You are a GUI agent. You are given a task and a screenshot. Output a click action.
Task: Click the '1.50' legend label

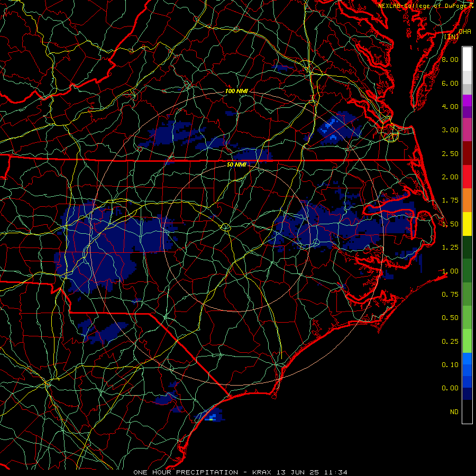(x=450, y=224)
